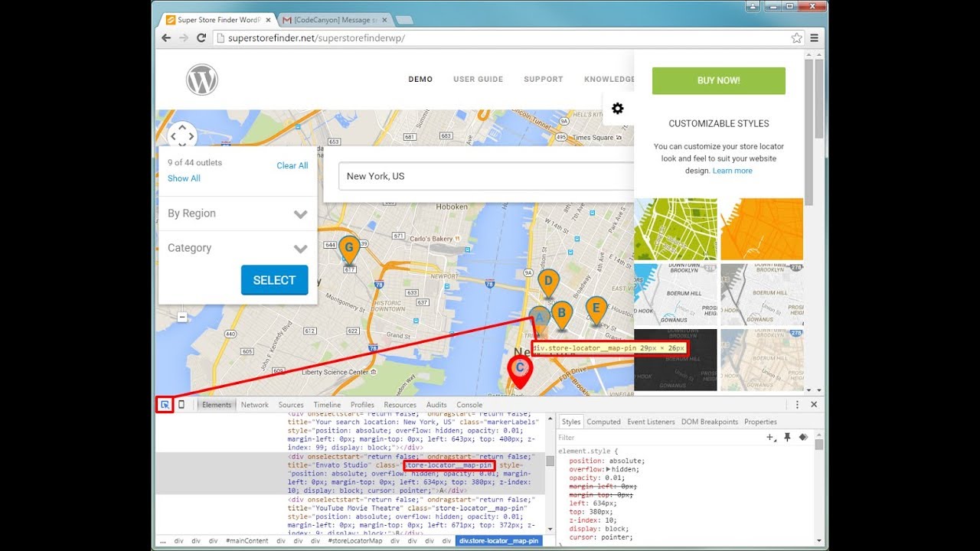Click the Styles Filter input field
980x551 pixels.
click(x=658, y=438)
